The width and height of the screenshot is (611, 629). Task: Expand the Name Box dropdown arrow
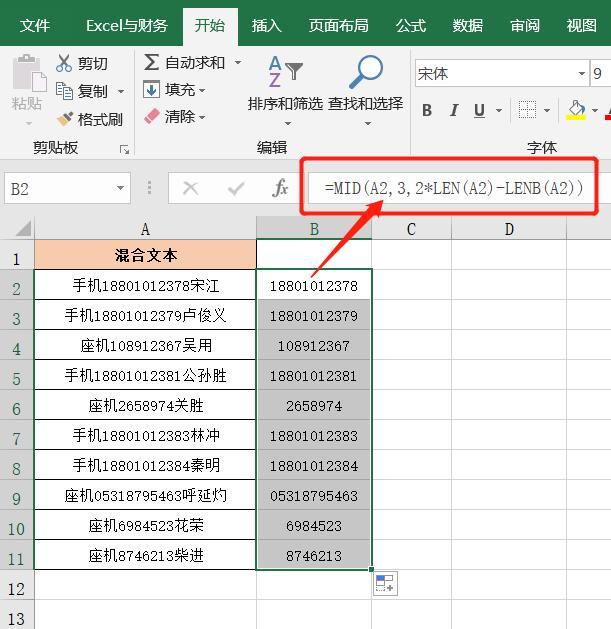pos(120,188)
